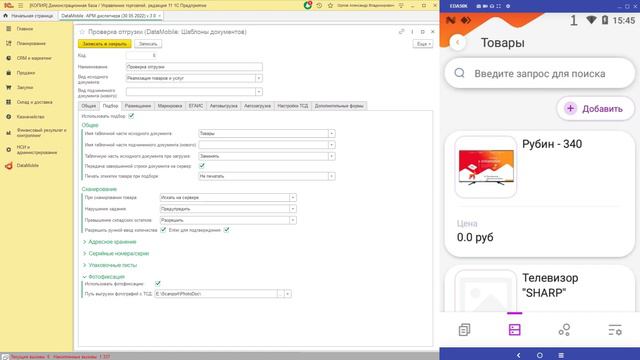Viewport: 640px width, 360px height.
Task: Tap Android home circle navigation button
Action: click(540, 355)
